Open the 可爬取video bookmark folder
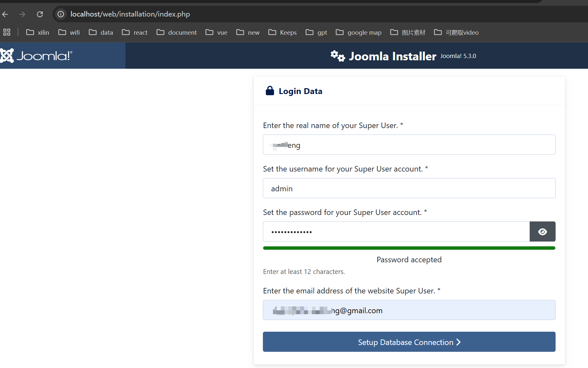The width and height of the screenshot is (588, 368). pyautogui.click(x=456, y=32)
